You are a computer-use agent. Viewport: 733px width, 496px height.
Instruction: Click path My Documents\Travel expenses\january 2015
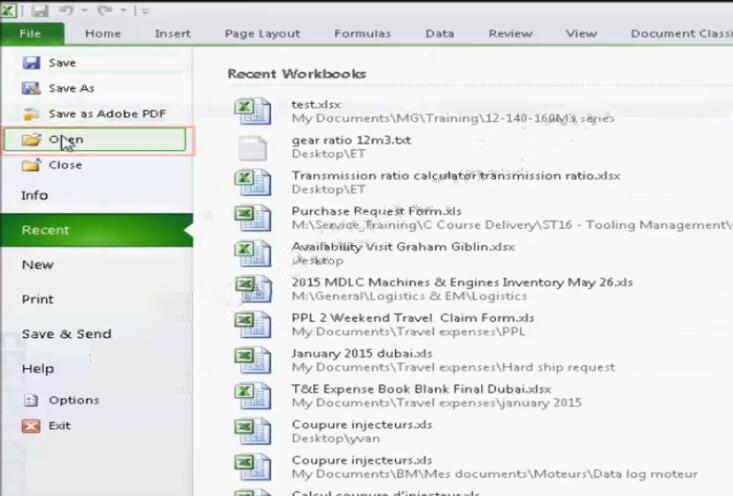(436, 403)
